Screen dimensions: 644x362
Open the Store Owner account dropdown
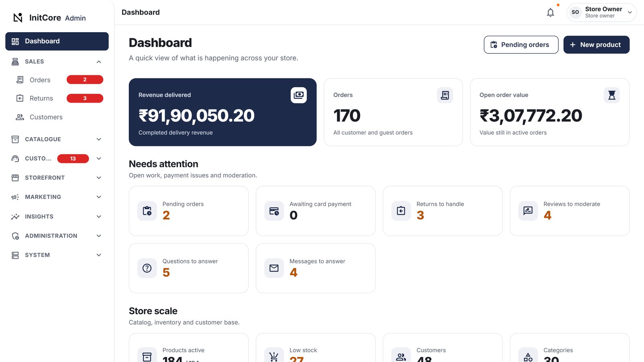coord(601,12)
